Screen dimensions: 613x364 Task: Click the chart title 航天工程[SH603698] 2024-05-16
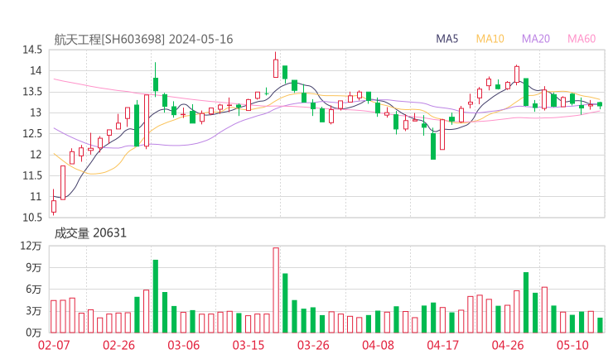143,39
